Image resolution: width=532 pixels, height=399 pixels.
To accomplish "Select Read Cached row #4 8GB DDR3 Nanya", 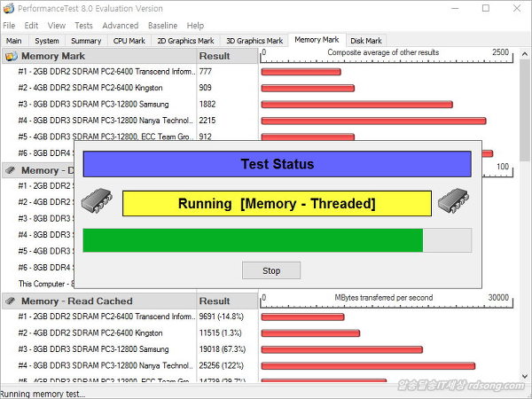I will 106,365.
